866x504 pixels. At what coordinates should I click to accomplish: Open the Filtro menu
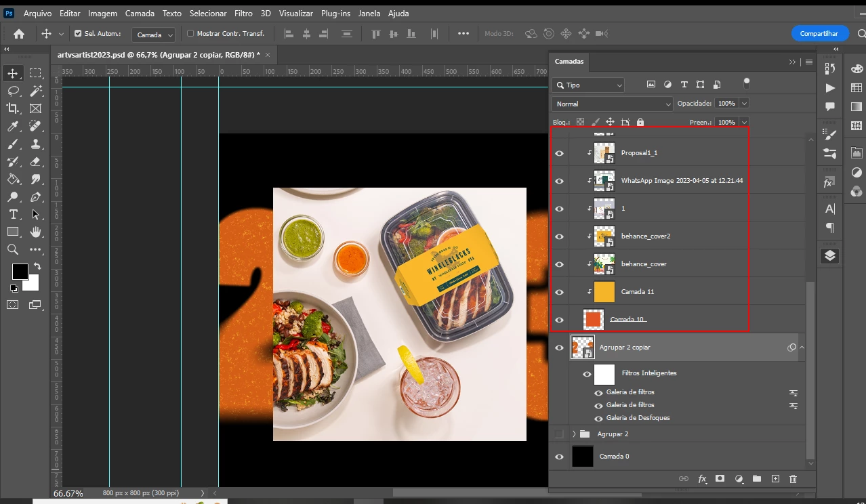(243, 13)
